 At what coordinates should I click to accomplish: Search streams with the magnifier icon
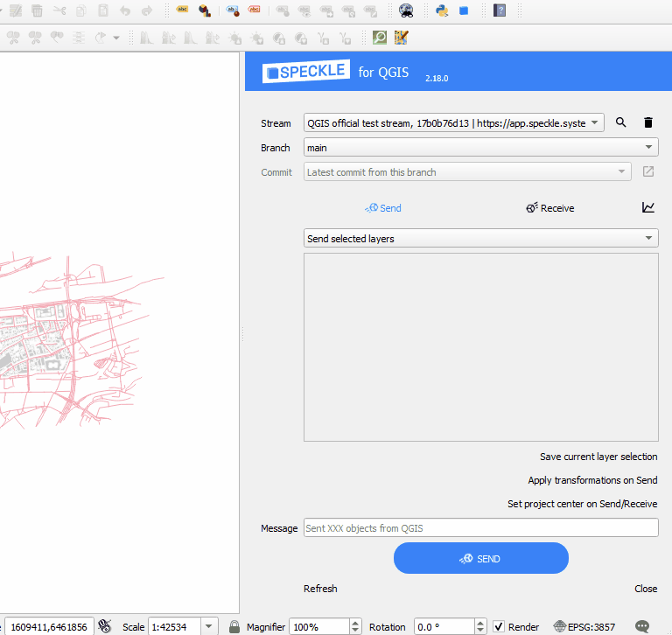click(620, 122)
